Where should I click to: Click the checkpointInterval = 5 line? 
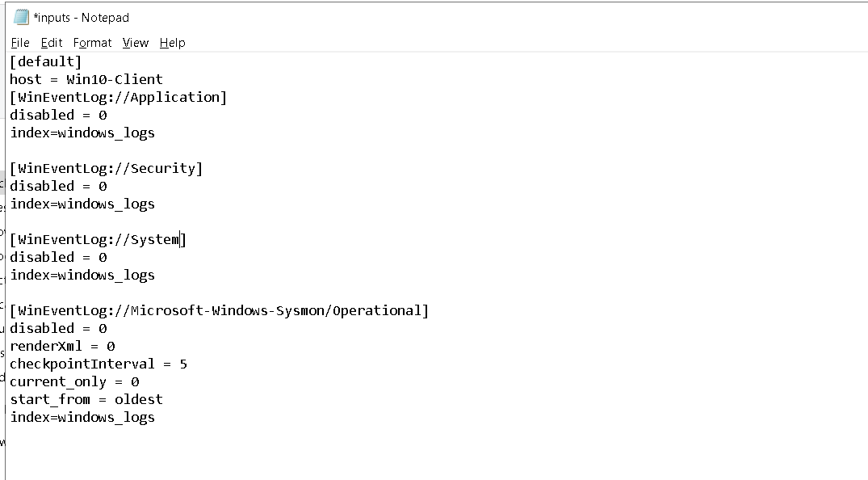click(99, 364)
